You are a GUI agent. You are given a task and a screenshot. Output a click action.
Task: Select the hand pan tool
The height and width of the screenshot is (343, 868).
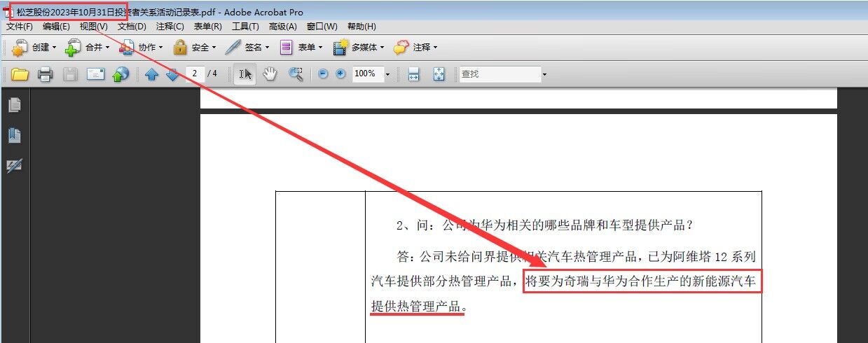coord(270,74)
